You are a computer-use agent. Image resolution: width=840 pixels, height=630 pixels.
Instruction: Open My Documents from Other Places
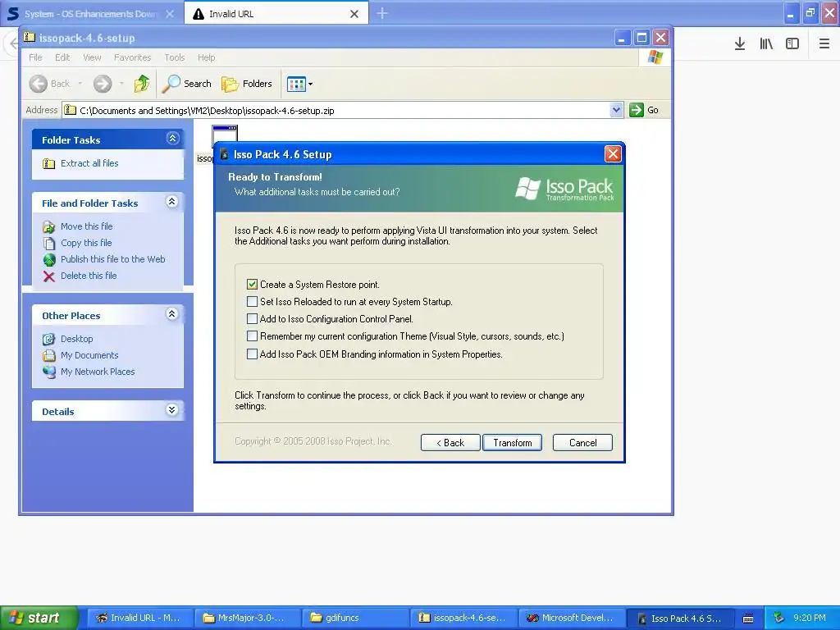89,355
